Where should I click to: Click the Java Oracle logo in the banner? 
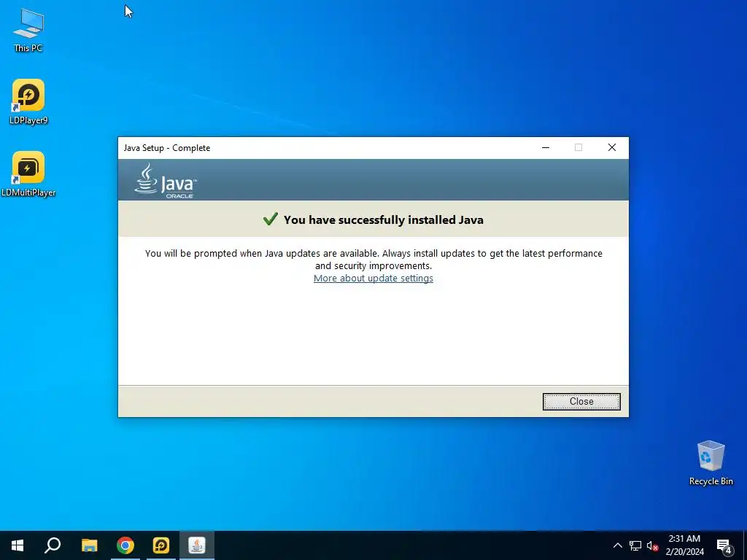pos(166,181)
